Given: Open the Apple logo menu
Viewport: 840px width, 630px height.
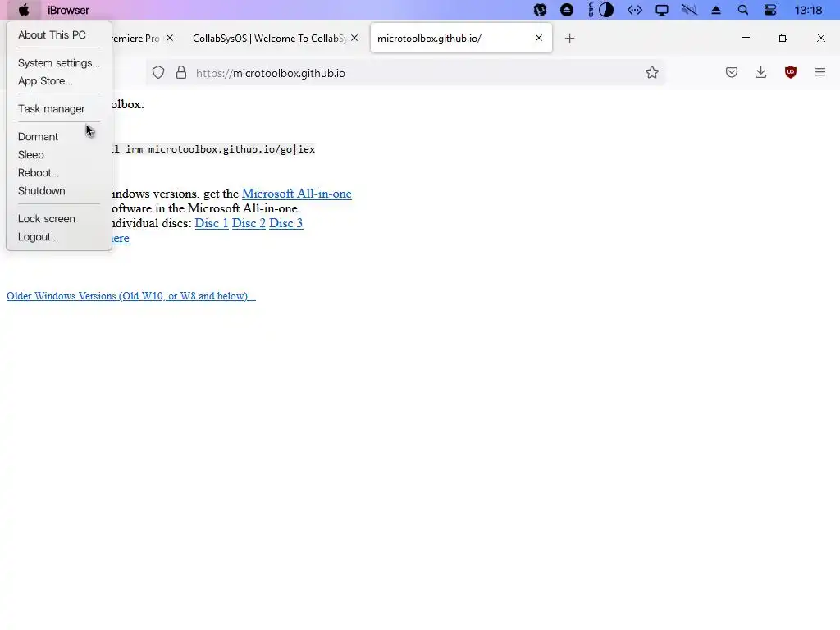Looking at the screenshot, I should pyautogui.click(x=24, y=10).
